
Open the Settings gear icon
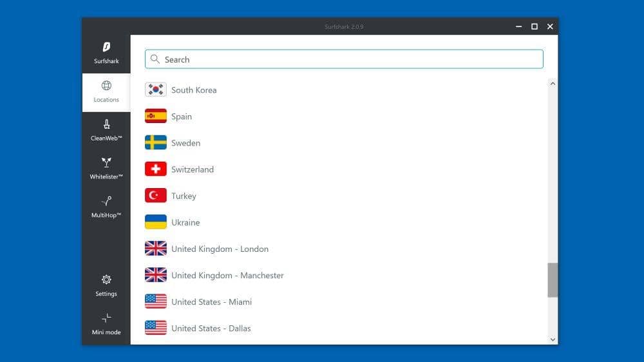(106, 280)
